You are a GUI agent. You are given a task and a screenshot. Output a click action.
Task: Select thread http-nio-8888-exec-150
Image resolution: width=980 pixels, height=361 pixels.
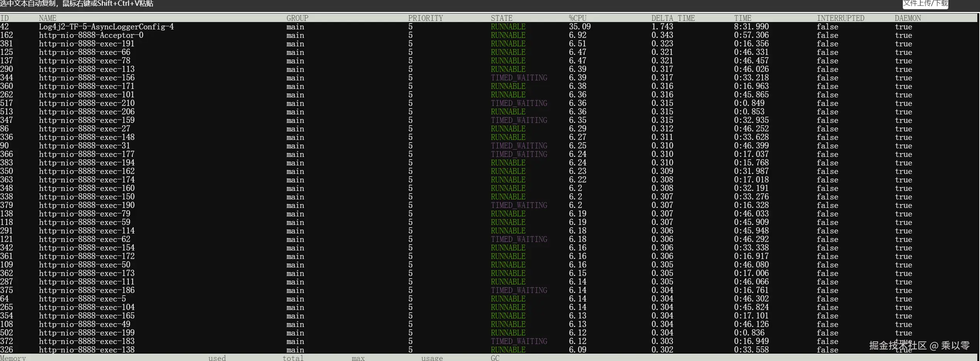86,197
